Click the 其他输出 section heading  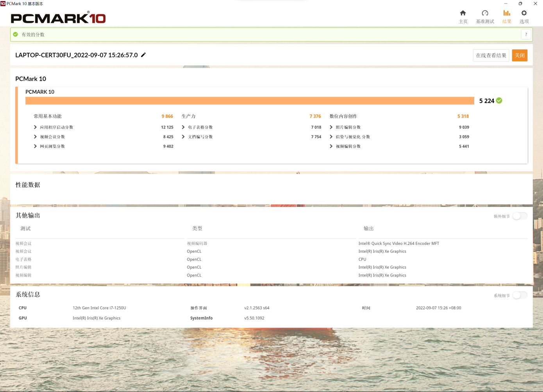tap(28, 216)
